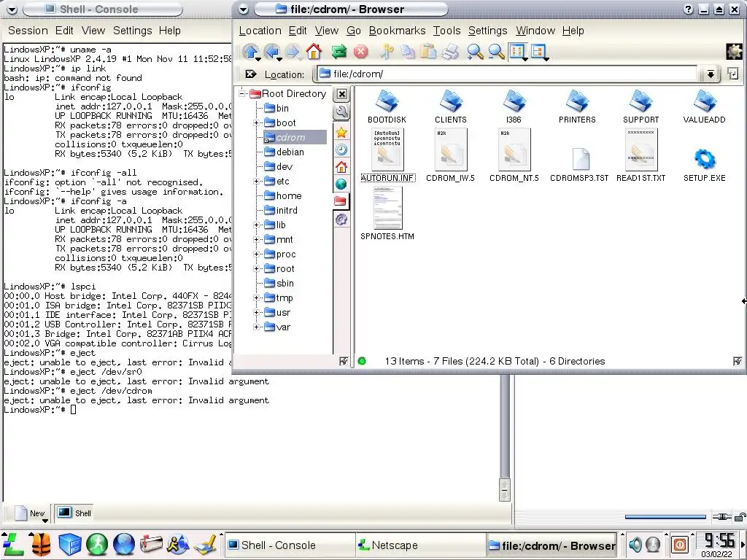Toggle the Bookmarks star sidebar tab
747x560 pixels.
[341, 133]
